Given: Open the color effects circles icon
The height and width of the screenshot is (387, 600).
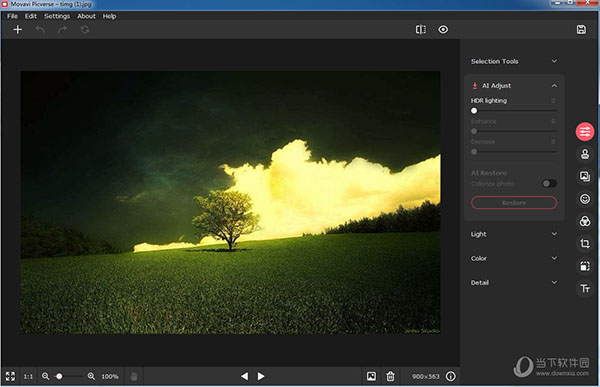Looking at the screenshot, I should click(x=585, y=221).
